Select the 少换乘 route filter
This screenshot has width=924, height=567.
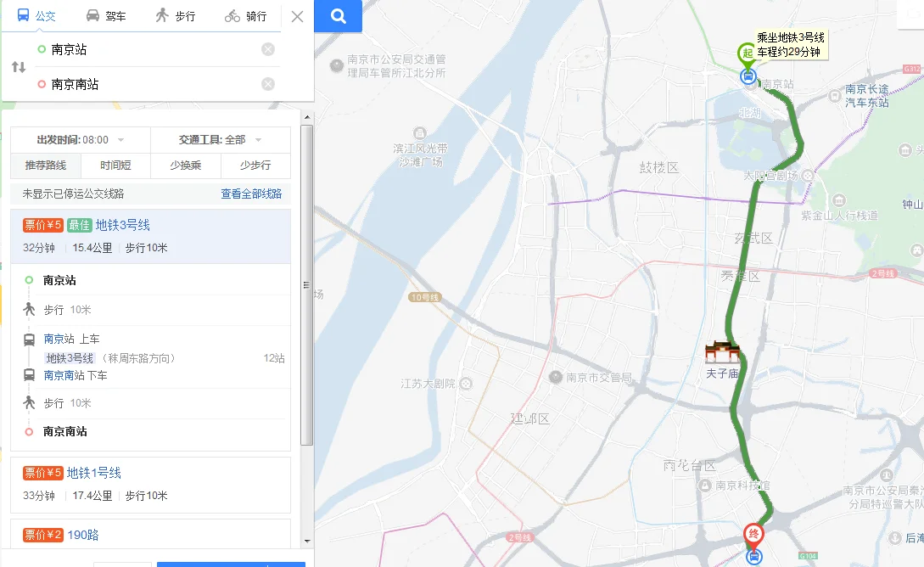coord(185,166)
